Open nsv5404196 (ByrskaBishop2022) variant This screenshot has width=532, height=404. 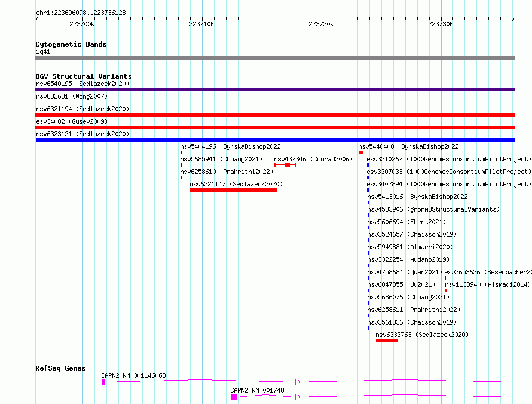232,146
